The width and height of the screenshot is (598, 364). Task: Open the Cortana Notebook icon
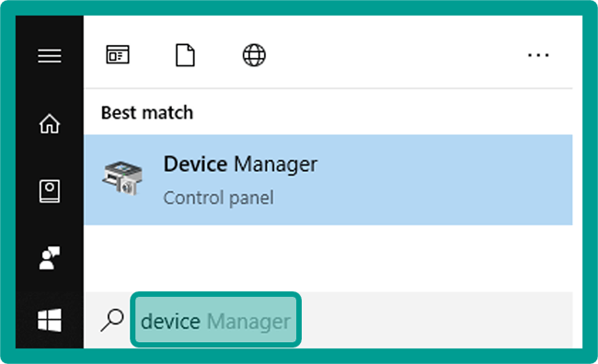pyautogui.click(x=50, y=191)
